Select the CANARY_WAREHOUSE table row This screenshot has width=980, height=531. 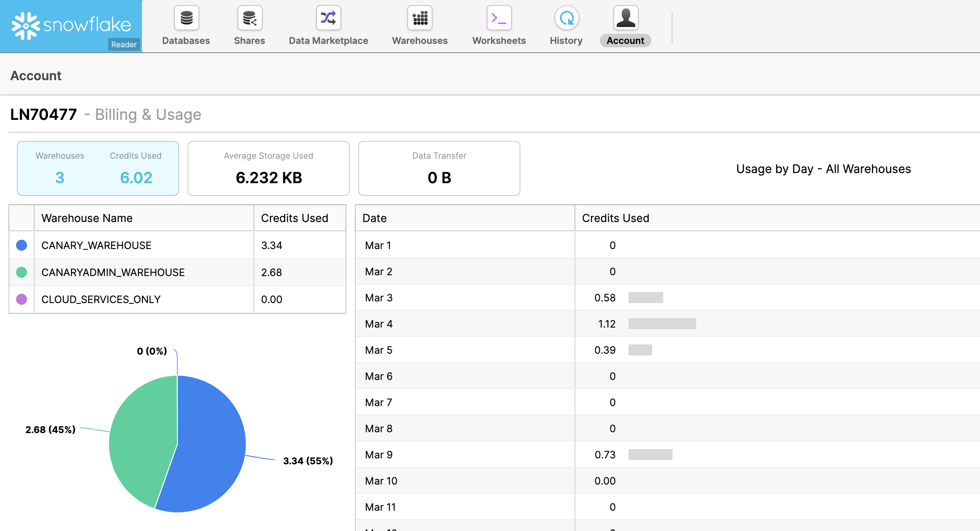[144, 245]
